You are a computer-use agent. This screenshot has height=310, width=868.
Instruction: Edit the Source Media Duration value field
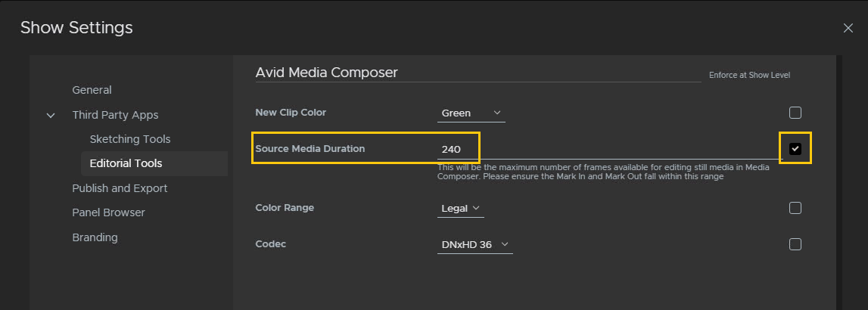[609, 150]
